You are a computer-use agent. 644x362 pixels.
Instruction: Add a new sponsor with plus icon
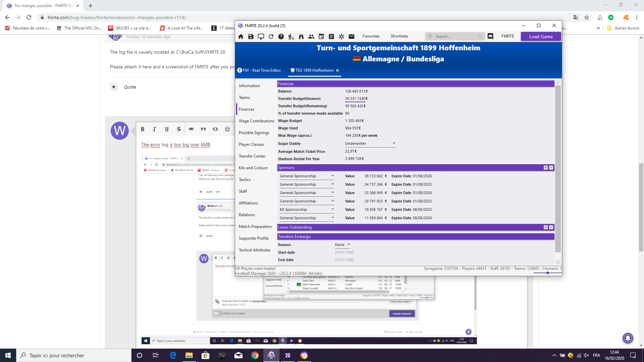coord(546,168)
